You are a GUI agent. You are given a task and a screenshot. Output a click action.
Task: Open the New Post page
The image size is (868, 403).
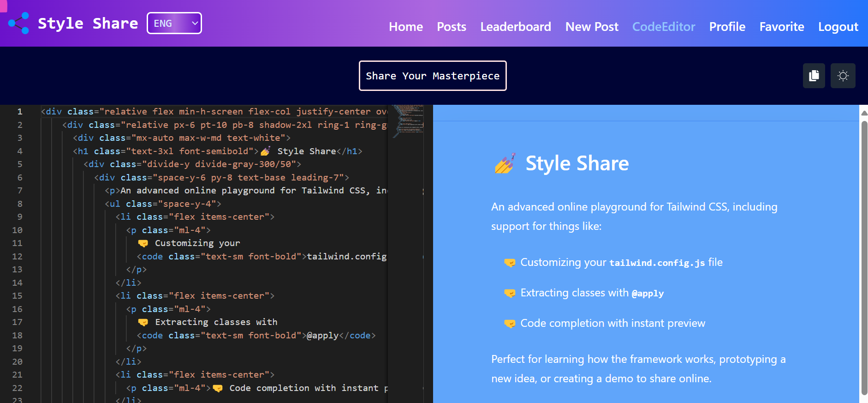coord(592,27)
